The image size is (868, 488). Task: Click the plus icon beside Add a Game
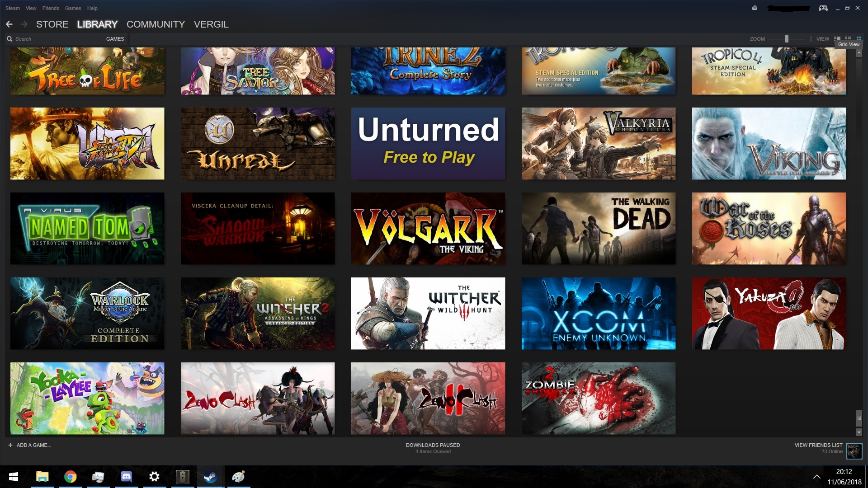tap(10, 445)
